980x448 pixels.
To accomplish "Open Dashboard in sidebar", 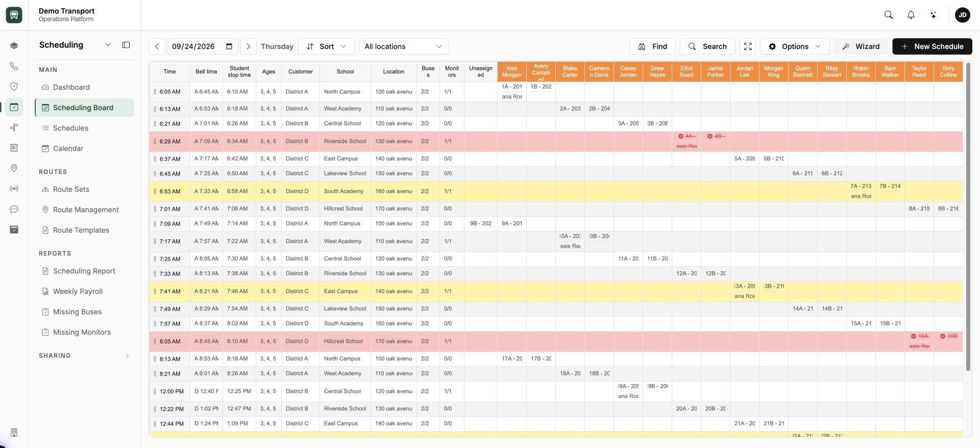I will pos(84,87).
